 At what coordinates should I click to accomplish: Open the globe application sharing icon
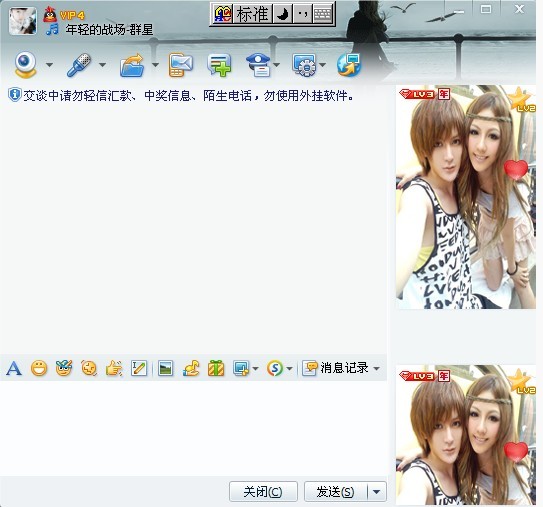(349, 65)
